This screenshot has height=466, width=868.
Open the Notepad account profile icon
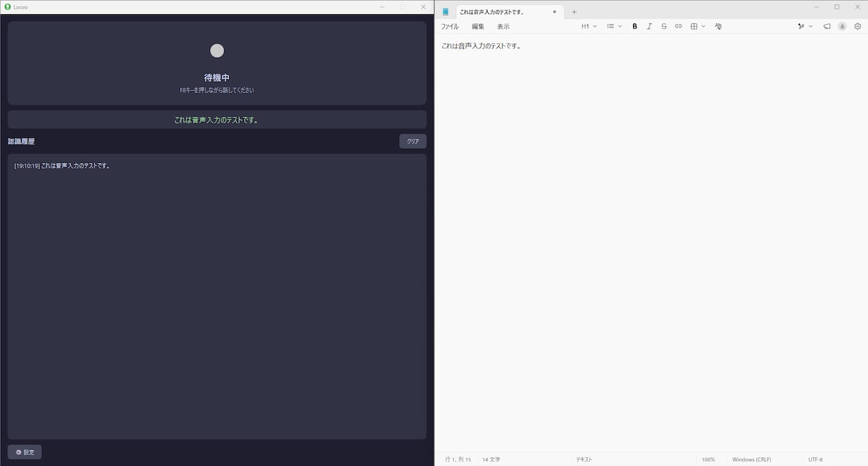point(842,26)
